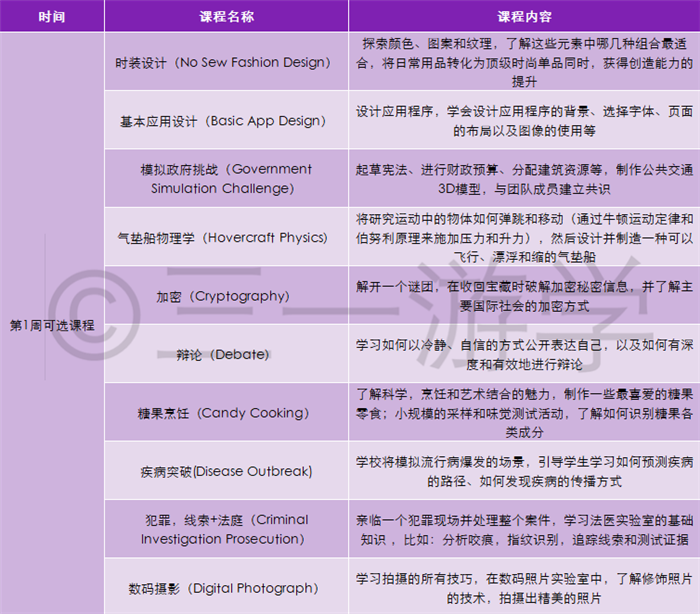Select the Candy Cooking course cell
The width and height of the screenshot is (700, 614).
pyautogui.click(x=226, y=412)
